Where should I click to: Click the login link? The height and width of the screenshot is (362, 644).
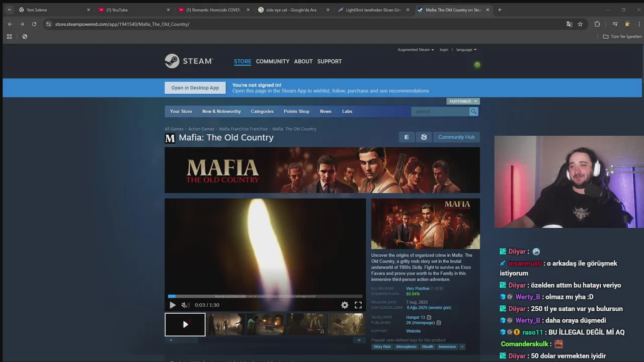point(444,50)
